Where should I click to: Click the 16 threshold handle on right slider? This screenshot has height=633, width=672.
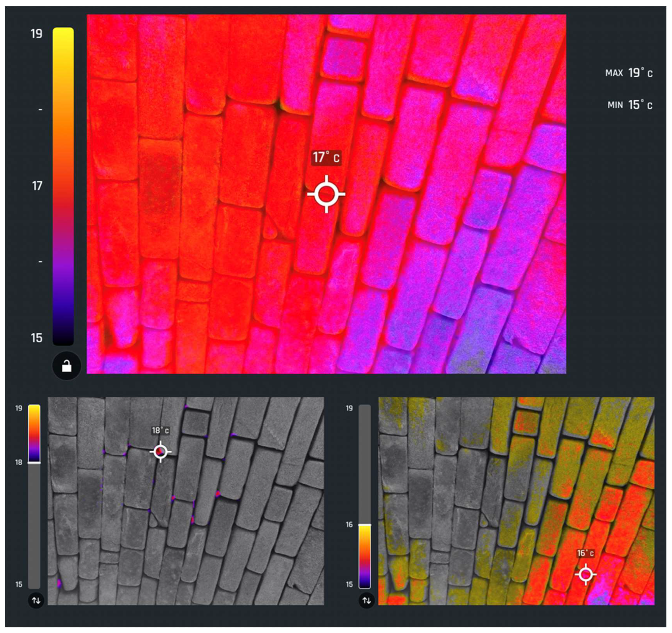[x=365, y=525]
